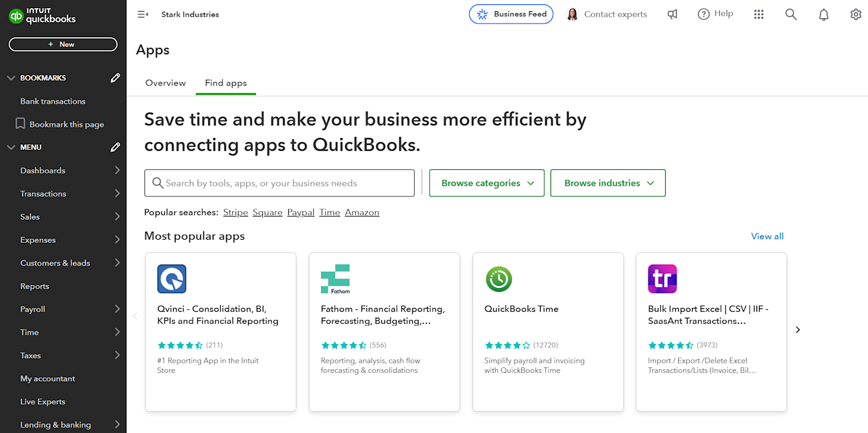The image size is (868, 433).
Task: Show previous apps with left arrow
Action: tap(135, 316)
